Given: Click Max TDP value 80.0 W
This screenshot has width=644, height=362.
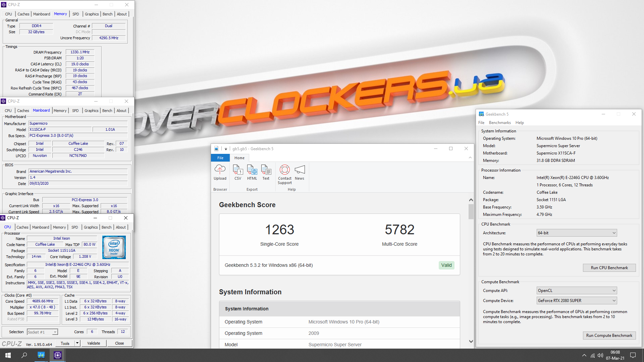Looking at the screenshot, I should pos(90,244).
